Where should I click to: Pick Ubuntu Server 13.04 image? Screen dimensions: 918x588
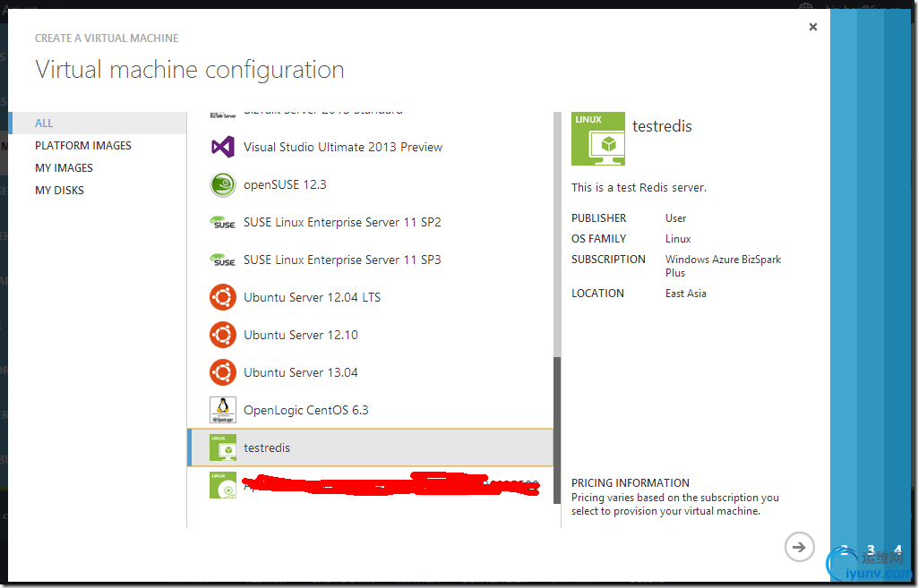(x=370, y=372)
